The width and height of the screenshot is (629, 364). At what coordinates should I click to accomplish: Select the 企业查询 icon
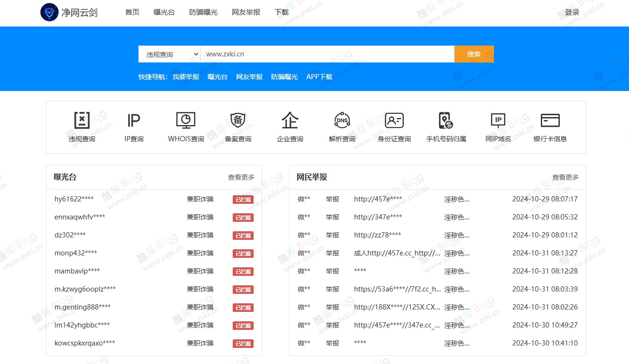click(290, 127)
